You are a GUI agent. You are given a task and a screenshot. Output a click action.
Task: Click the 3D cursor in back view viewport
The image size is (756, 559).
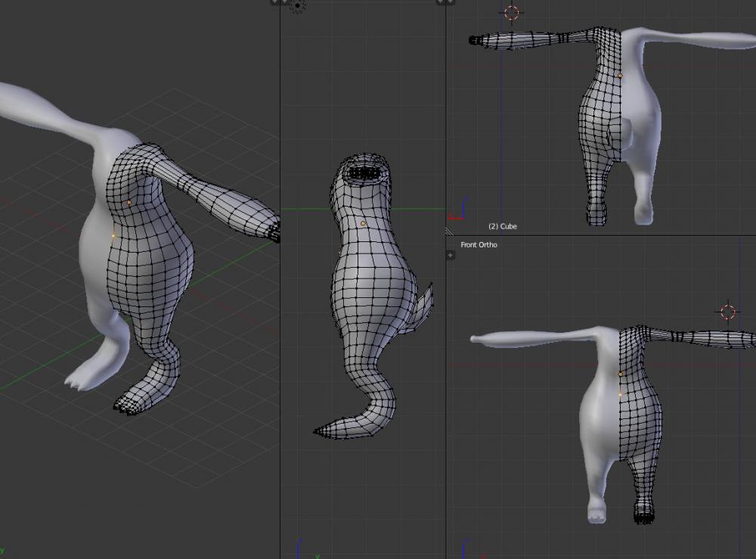(512, 13)
